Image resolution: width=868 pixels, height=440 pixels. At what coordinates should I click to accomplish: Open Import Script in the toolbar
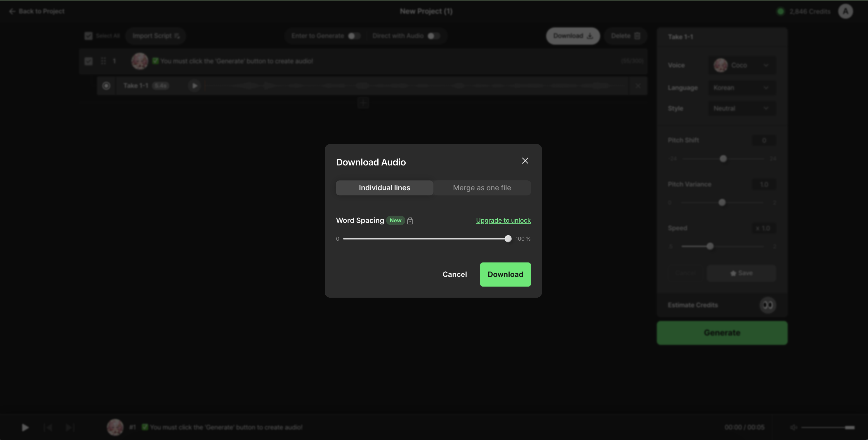[156, 36]
